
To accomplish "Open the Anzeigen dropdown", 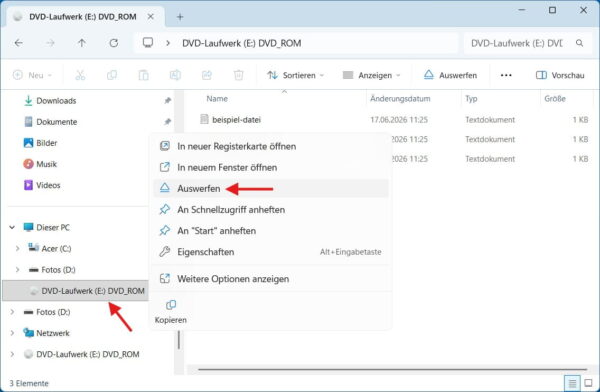I will [372, 75].
